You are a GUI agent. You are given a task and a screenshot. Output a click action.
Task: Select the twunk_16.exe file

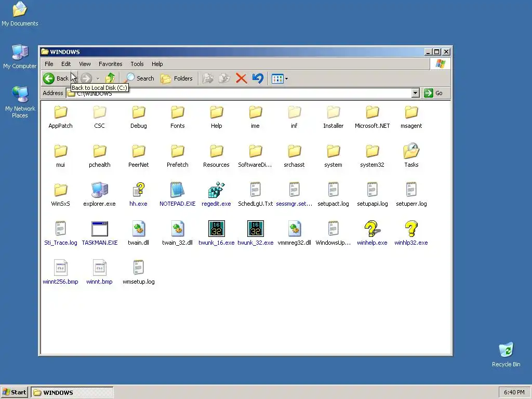(217, 234)
